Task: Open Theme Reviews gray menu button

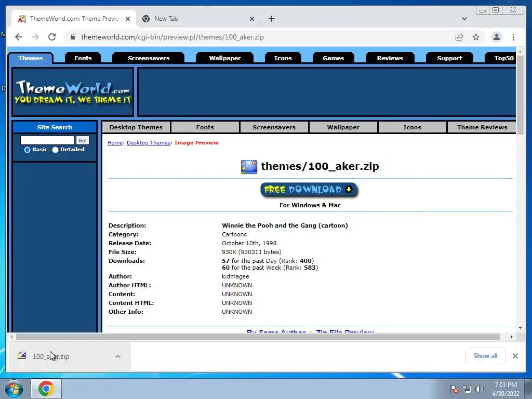Action: point(482,127)
